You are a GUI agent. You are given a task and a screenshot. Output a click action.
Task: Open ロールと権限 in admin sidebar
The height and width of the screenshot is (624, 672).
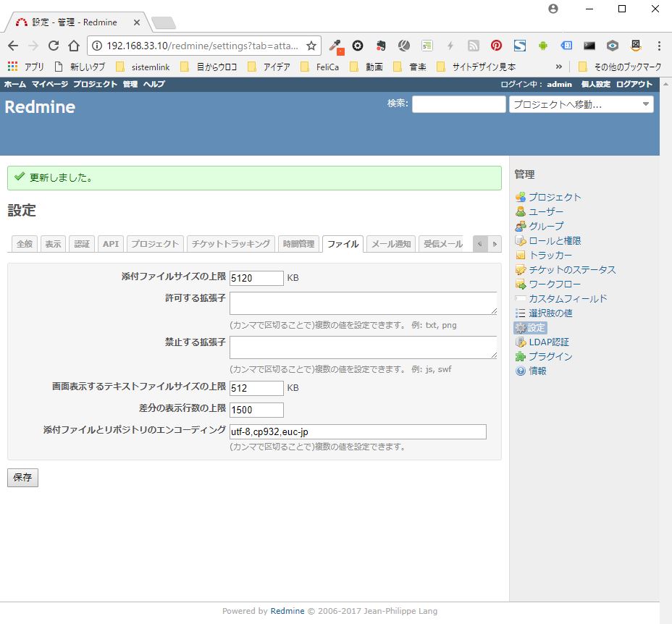pyautogui.click(x=555, y=241)
